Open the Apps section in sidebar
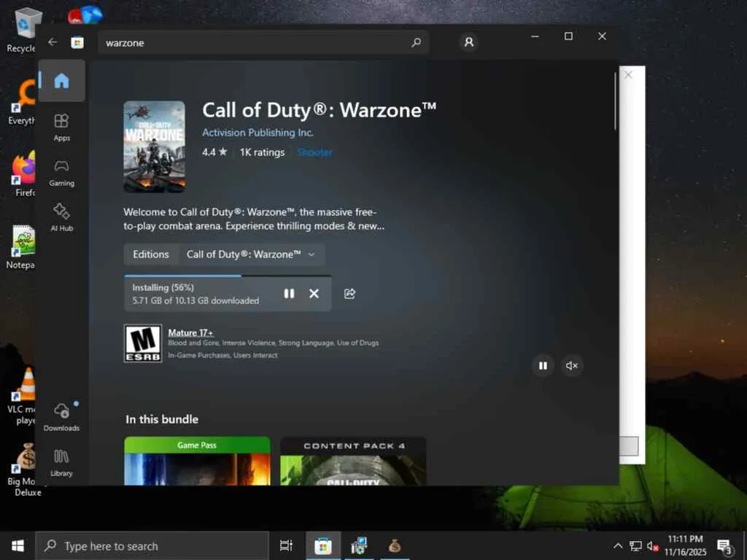 click(x=61, y=127)
